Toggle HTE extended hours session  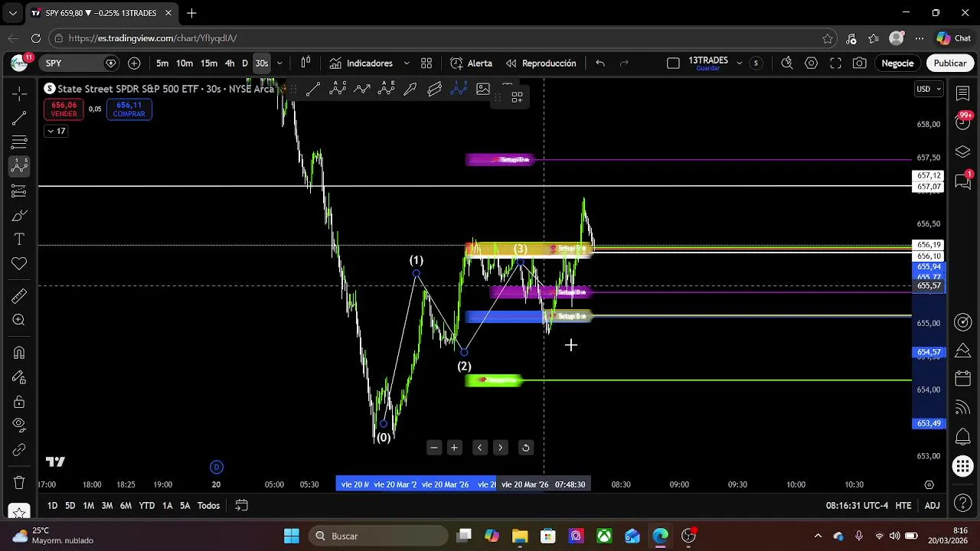point(903,506)
